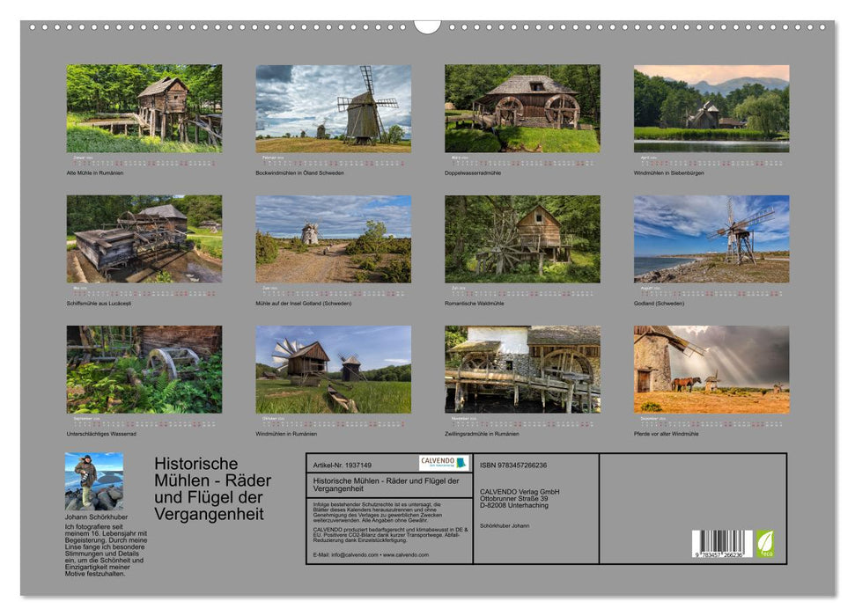This screenshot has height=616, width=855.
Task: Click the CALVENDO publisher logo
Action: (x=442, y=461)
